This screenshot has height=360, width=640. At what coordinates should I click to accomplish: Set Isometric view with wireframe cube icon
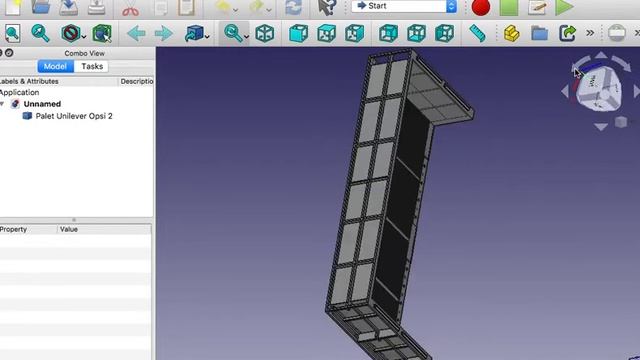264,33
